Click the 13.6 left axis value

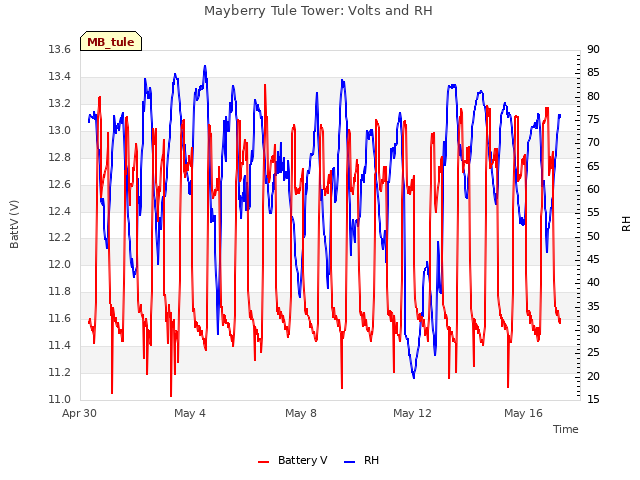[x=60, y=49]
